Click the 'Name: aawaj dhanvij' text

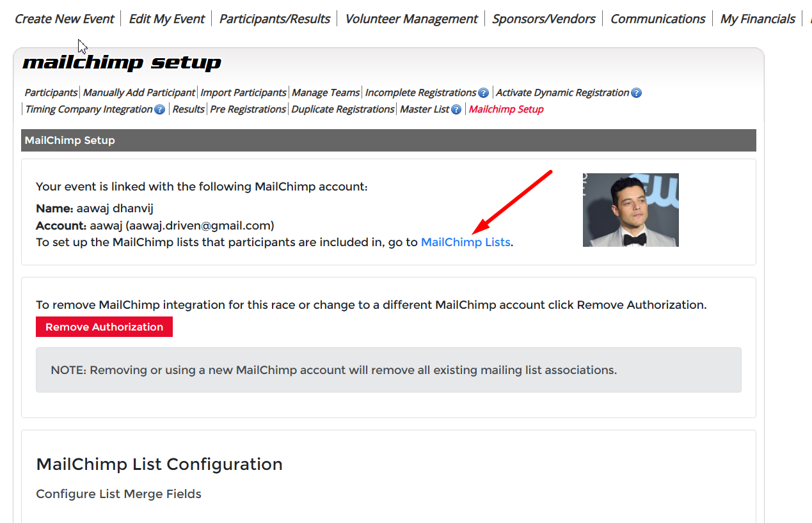point(95,208)
